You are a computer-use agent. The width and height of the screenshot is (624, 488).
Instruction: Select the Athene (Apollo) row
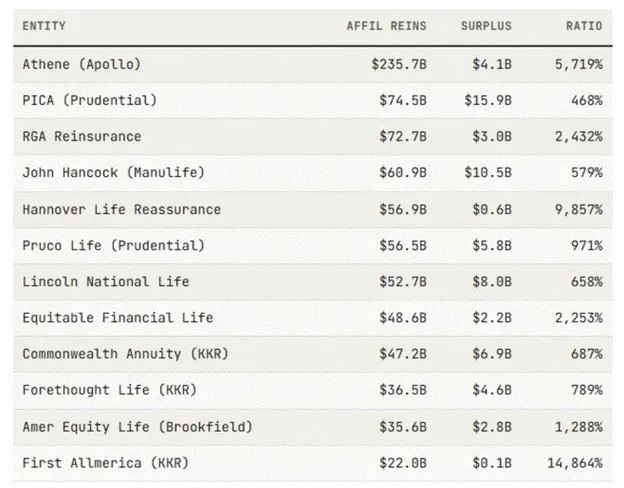tap(312, 64)
